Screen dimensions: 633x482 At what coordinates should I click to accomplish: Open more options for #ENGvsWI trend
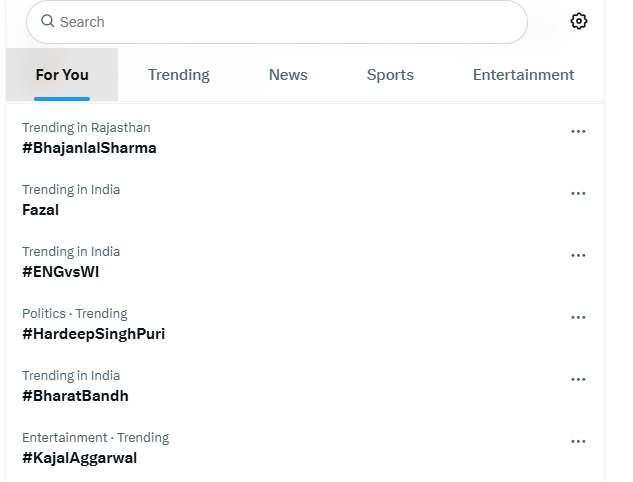point(578,255)
